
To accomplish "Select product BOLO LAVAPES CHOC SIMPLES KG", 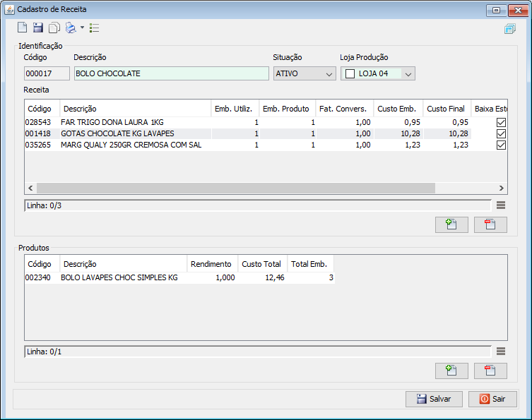I will tap(179, 277).
